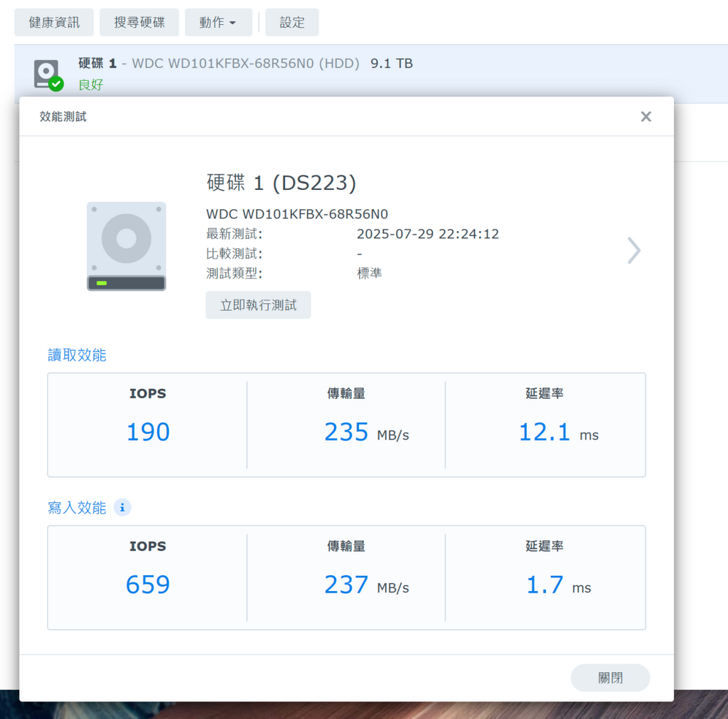Click the 測試類型 label

(x=234, y=273)
